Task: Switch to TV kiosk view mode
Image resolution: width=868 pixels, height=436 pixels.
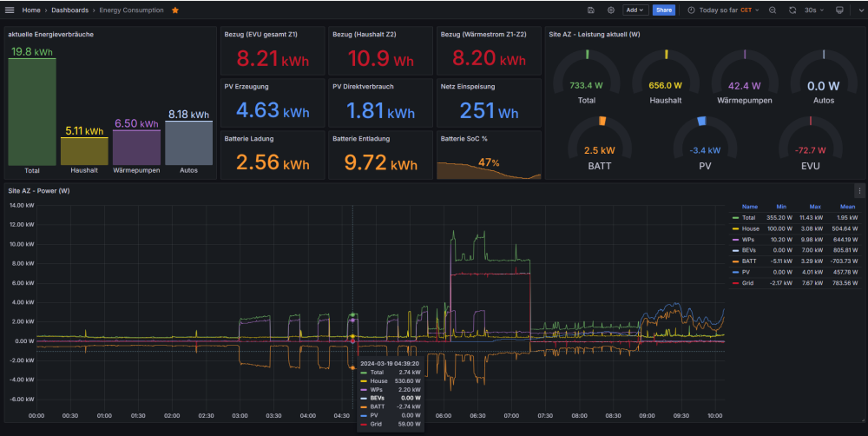Action: tap(839, 10)
